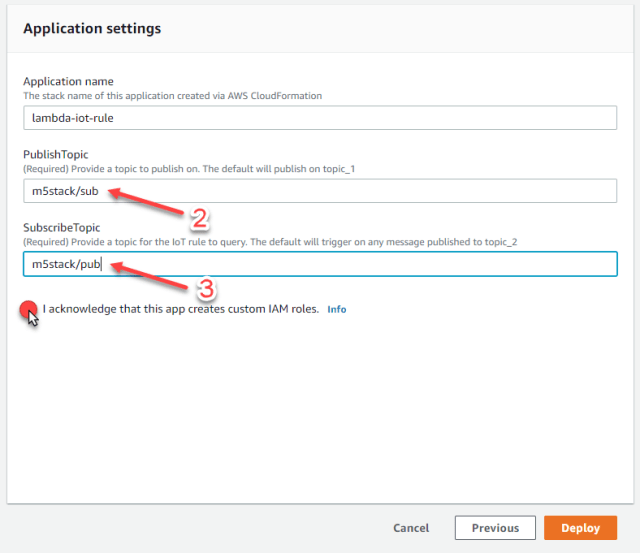The height and width of the screenshot is (553, 640).
Task: Click the SubscribeTopic field label
Action: click(63, 227)
